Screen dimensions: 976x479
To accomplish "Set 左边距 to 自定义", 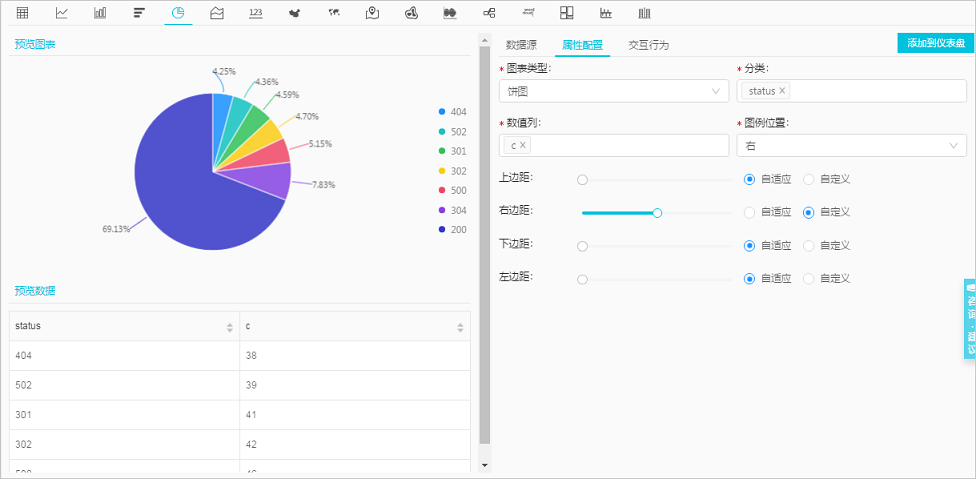I will [x=809, y=279].
